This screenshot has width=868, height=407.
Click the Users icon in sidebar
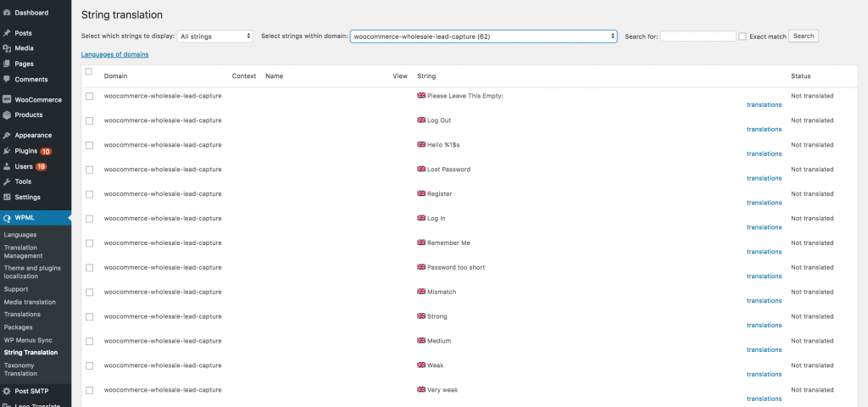pyautogui.click(x=7, y=166)
